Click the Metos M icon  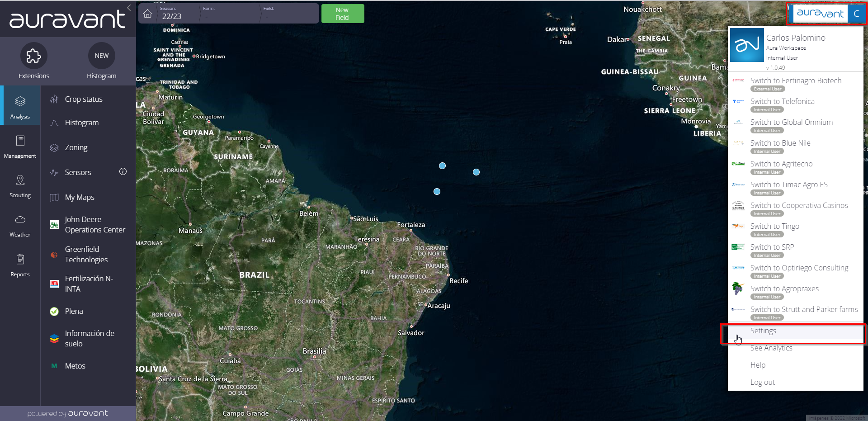(54, 366)
